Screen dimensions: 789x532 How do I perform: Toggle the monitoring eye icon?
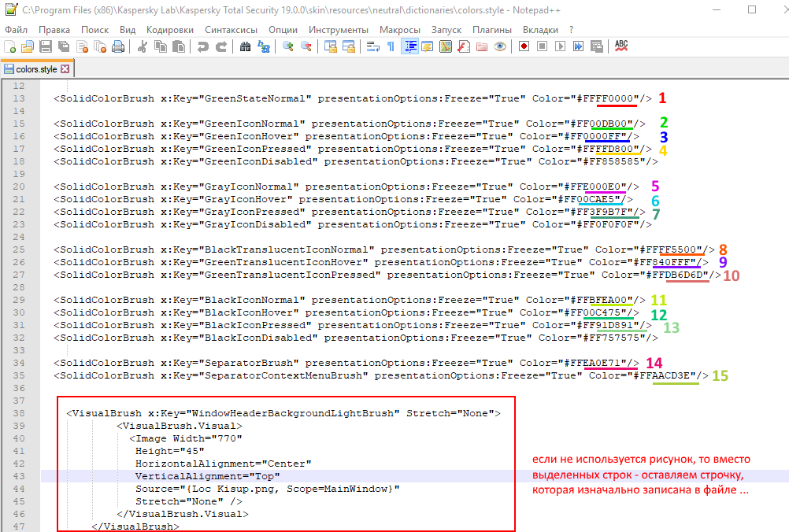[500, 46]
